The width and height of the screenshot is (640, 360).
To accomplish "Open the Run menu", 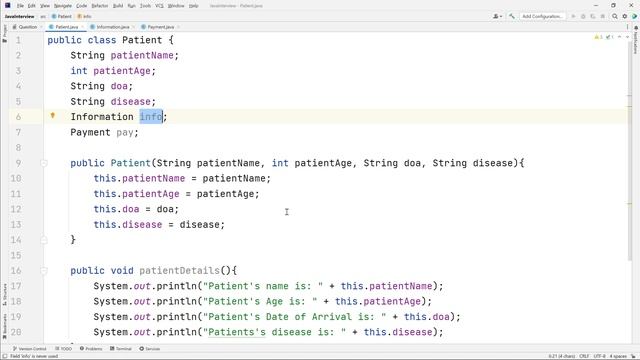I will pyautogui.click(x=131, y=6).
